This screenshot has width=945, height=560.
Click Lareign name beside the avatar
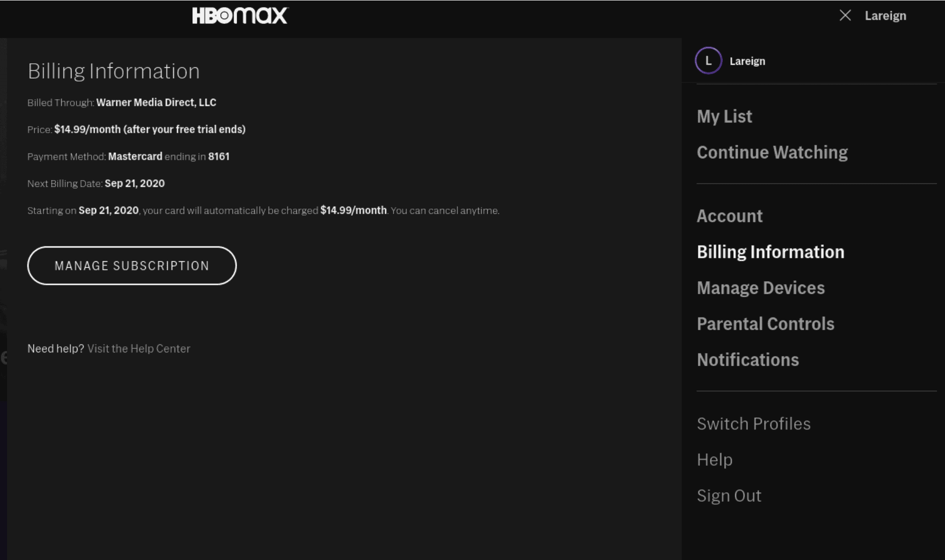[747, 61]
